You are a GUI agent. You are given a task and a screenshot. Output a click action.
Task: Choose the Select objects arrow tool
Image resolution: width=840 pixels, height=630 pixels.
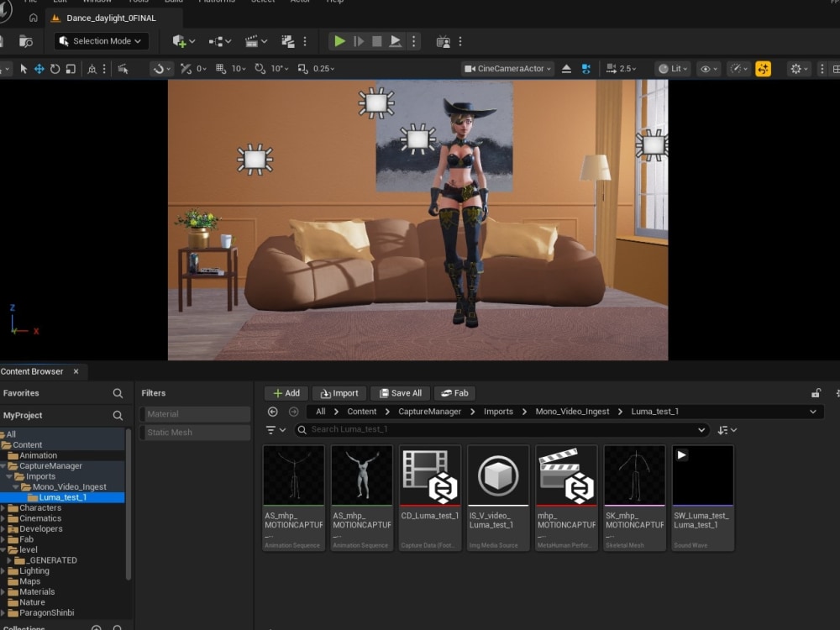pos(23,69)
